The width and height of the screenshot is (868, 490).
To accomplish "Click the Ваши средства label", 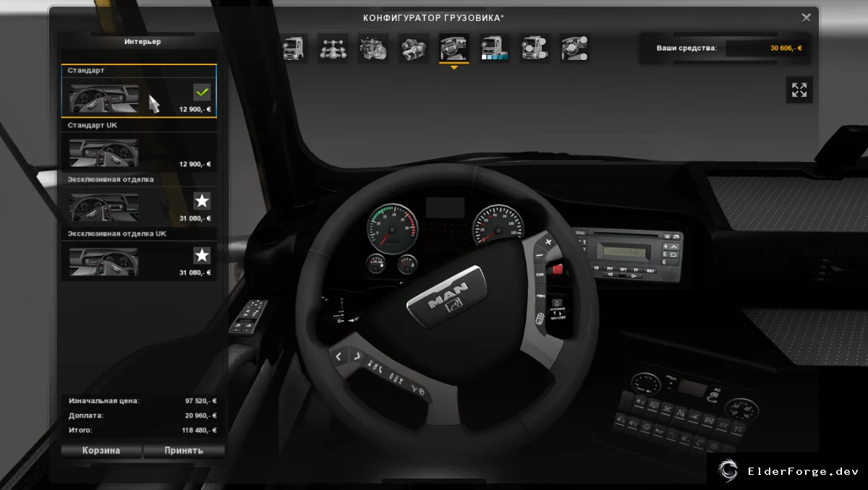I will pyautogui.click(x=686, y=48).
